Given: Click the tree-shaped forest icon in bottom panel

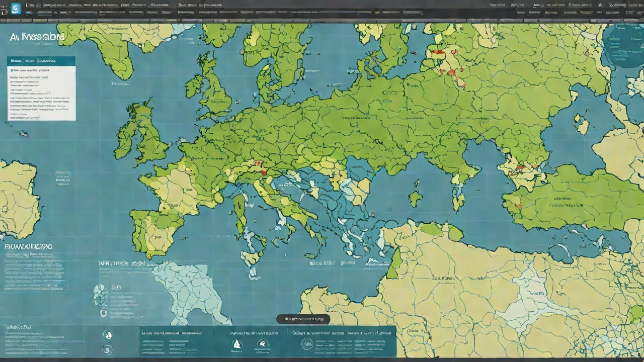Looking at the screenshot, I should [x=237, y=343].
